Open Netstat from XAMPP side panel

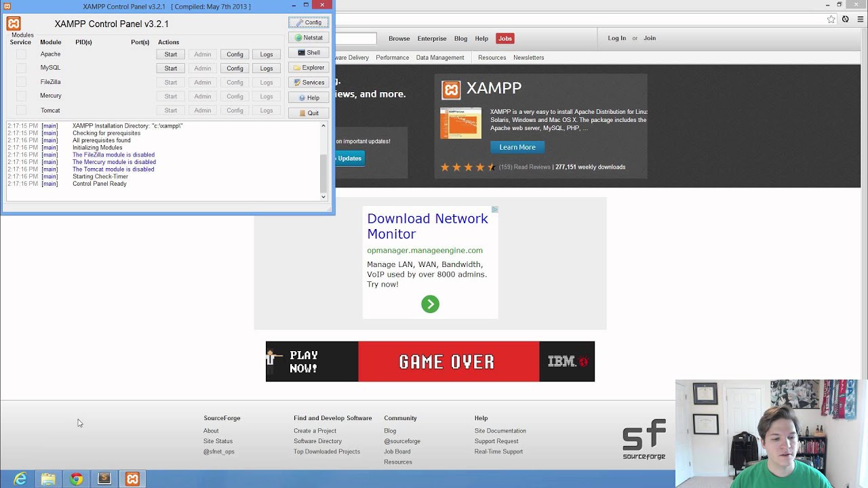pyautogui.click(x=309, y=37)
